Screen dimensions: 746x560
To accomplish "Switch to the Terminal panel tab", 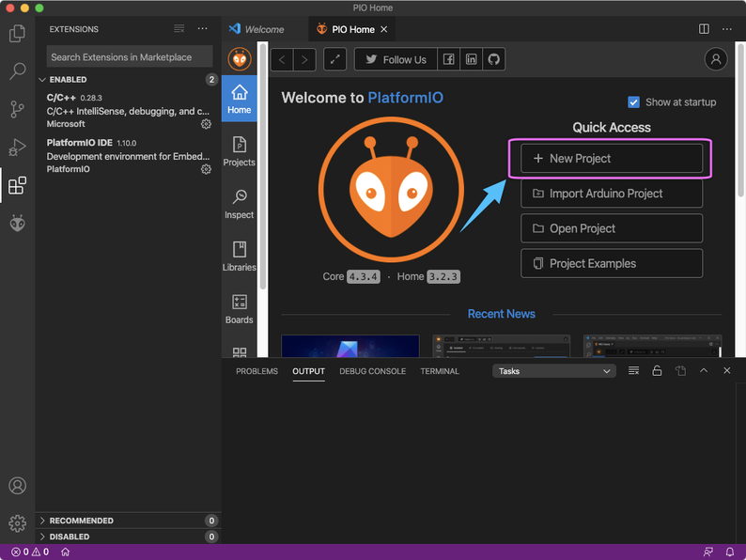I will [440, 371].
